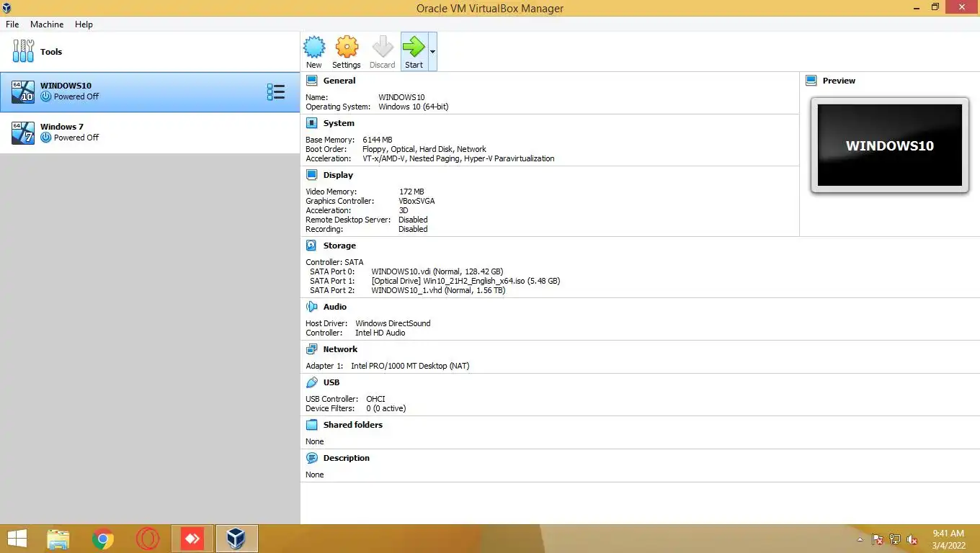This screenshot has width=980, height=553.
Task: Click the Preview panel header
Action: pyautogui.click(x=839, y=81)
